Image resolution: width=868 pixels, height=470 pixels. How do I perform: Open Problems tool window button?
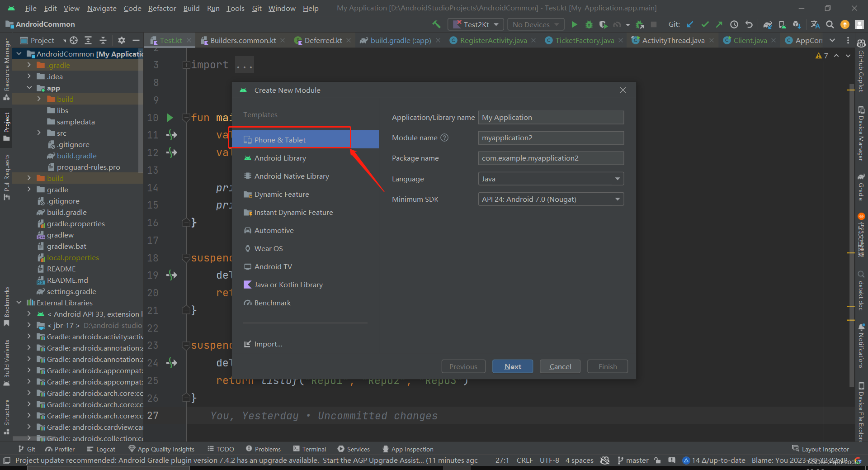[x=263, y=449]
